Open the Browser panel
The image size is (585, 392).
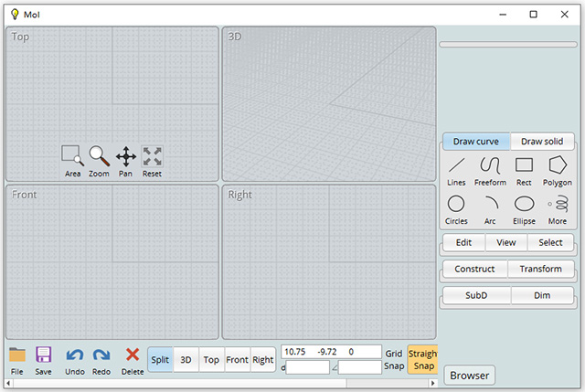[x=470, y=376]
